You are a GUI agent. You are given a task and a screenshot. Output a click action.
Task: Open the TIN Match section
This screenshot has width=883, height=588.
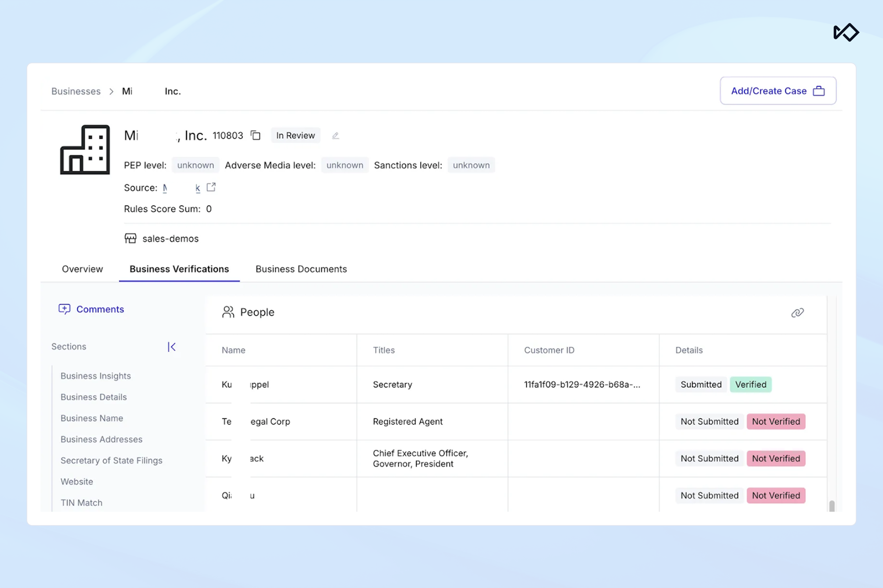click(x=81, y=503)
